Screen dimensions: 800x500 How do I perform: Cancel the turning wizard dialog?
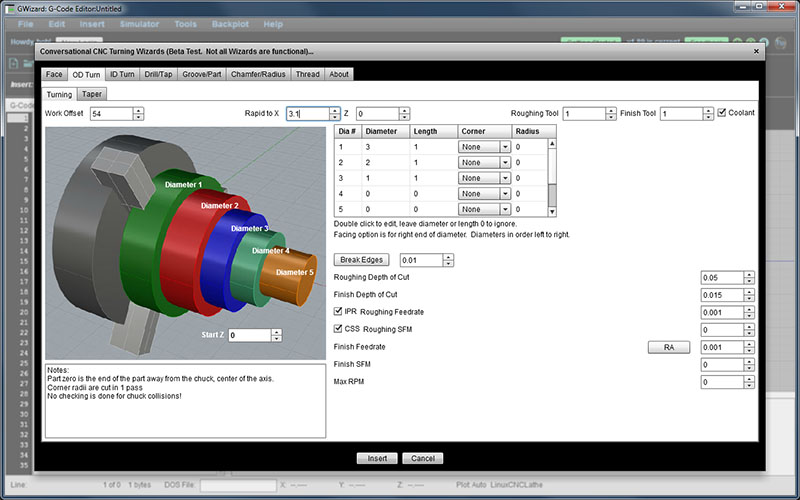pos(422,458)
